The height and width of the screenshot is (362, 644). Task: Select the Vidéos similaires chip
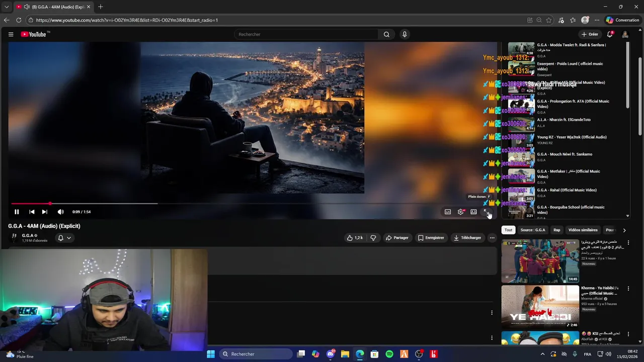(x=583, y=230)
